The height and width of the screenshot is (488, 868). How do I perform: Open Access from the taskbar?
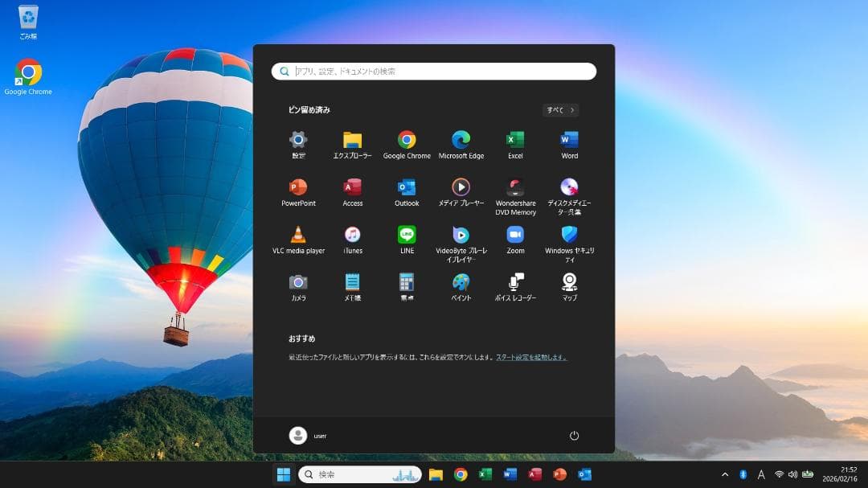tap(534, 474)
